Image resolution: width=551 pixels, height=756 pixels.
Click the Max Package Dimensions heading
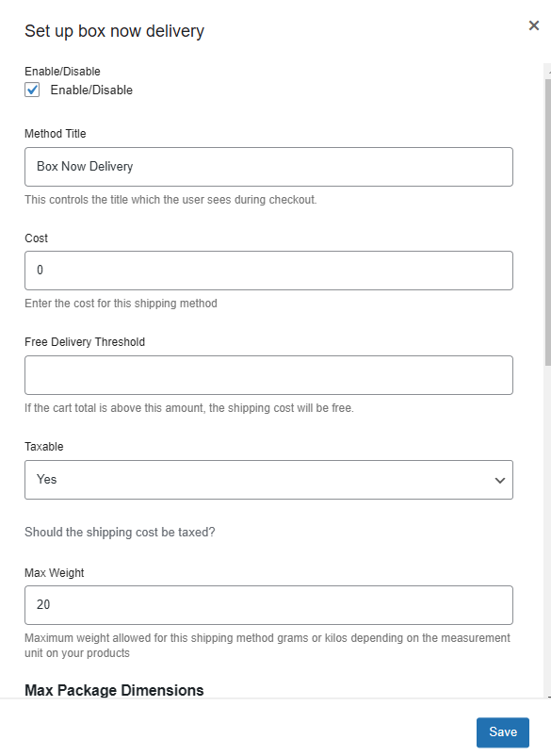coord(114,690)
